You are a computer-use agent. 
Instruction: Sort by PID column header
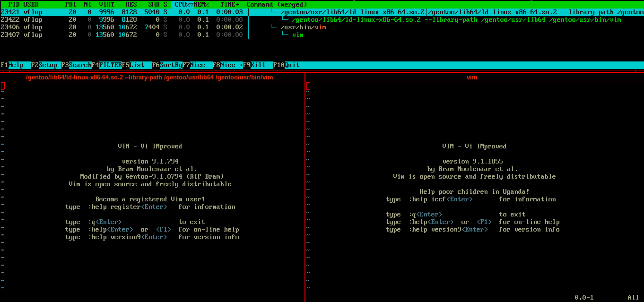[14, 4]
